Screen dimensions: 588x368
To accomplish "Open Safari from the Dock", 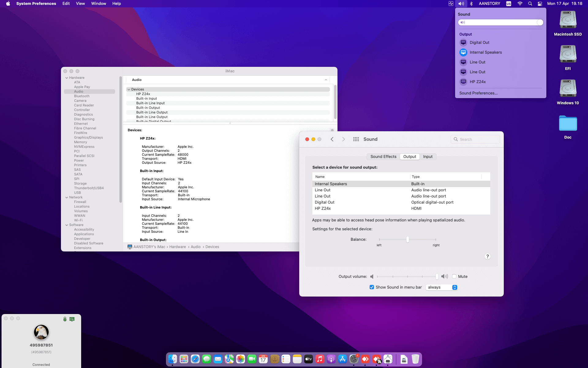I will point(195,359).
